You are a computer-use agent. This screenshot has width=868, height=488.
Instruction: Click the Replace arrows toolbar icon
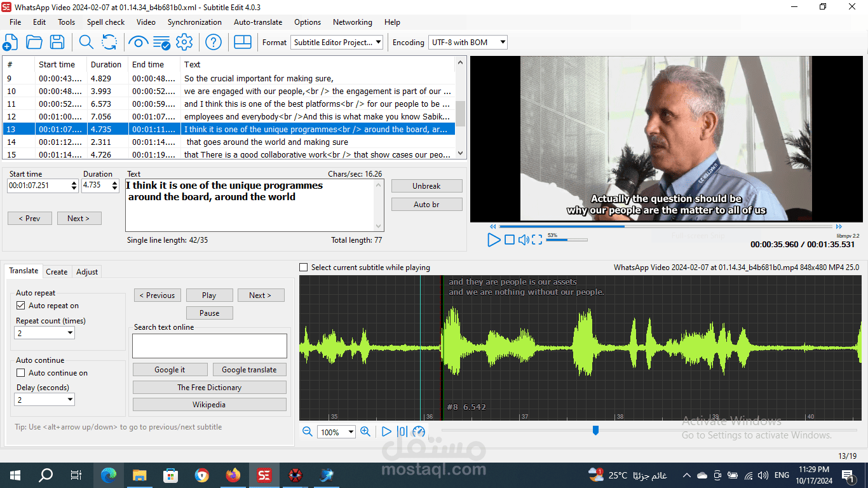click(x=109, y=43)
